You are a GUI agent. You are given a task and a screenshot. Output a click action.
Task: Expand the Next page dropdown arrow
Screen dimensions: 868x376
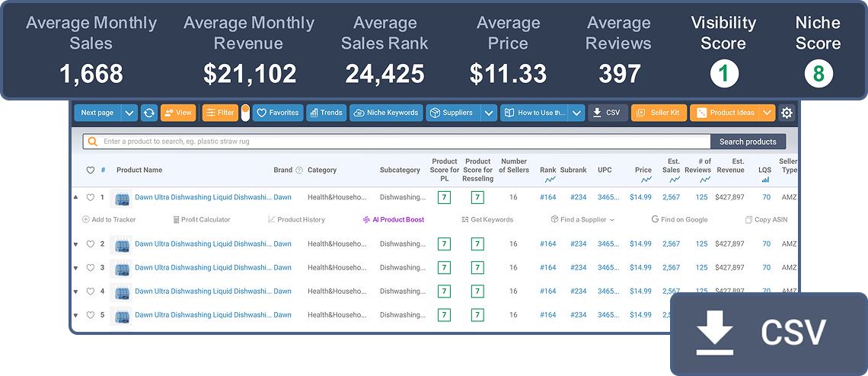(129, 113)
